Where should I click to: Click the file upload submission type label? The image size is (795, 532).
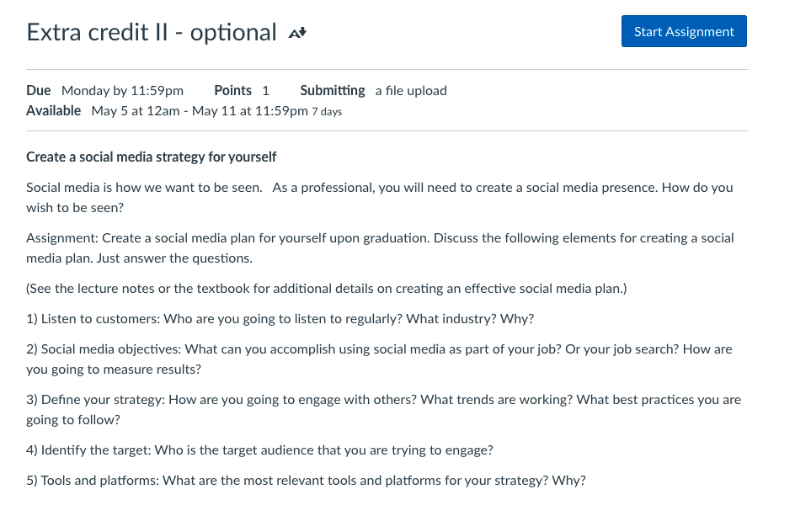(410, 90)
